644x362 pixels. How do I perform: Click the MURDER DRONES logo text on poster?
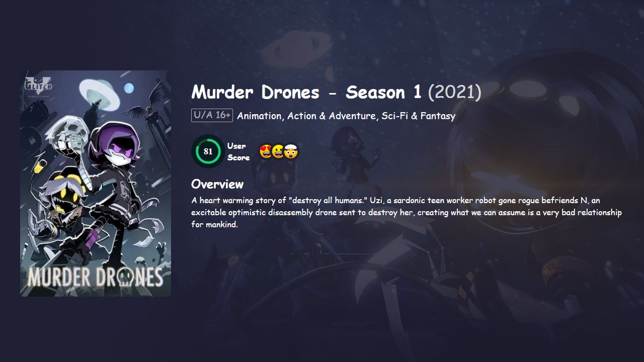[x=96, y=278]
